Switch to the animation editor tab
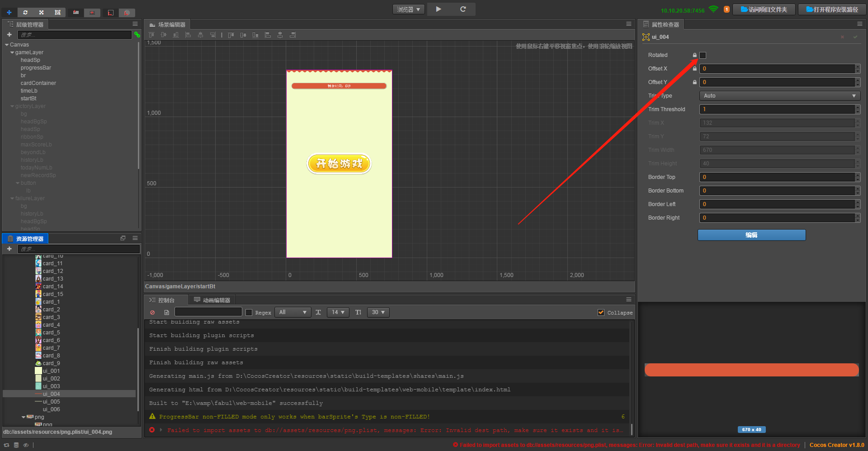 point(212,300)
